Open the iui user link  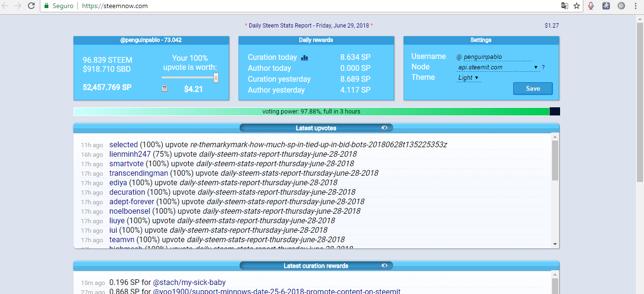(x=113, y=230)
